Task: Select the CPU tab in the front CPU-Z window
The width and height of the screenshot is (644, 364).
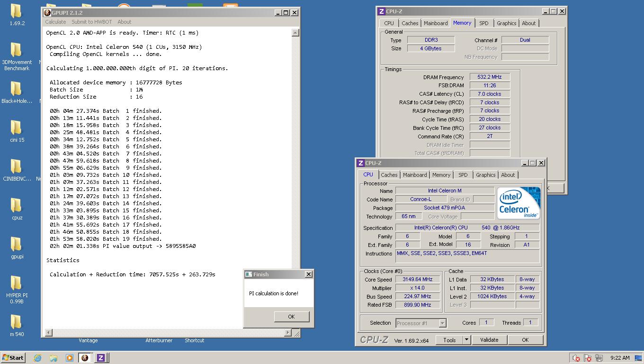Action: point(368,174)
